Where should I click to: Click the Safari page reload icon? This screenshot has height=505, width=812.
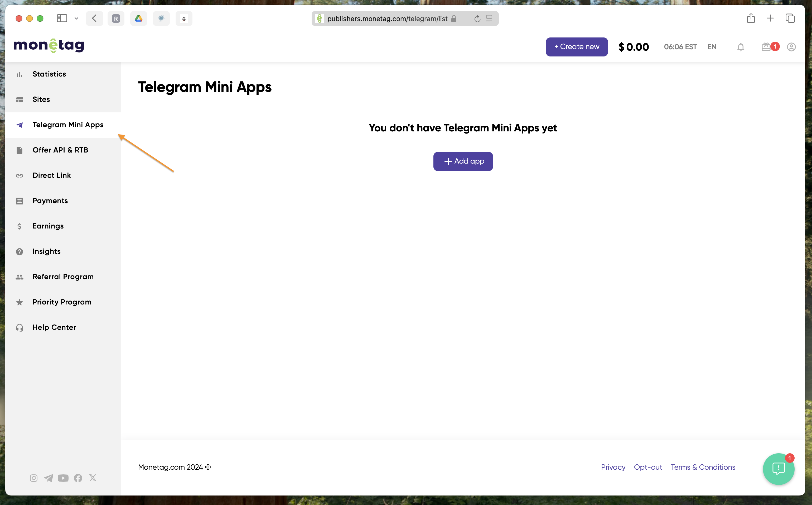[x=477, y=19]
